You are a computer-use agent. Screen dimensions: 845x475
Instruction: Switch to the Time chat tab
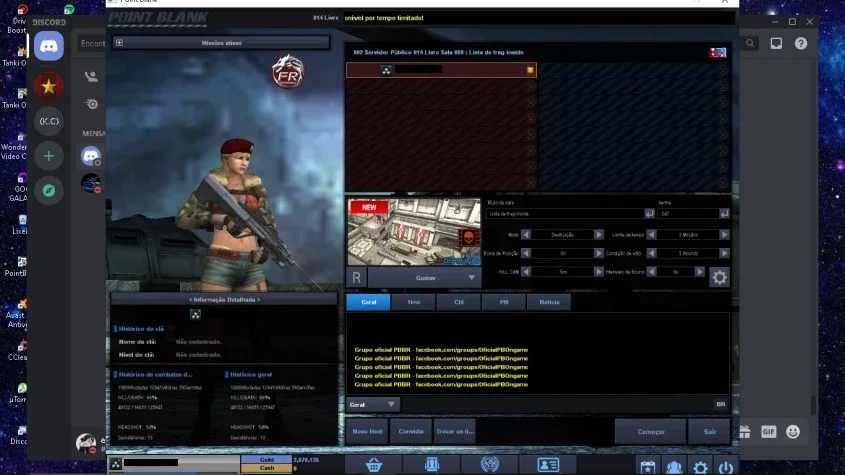[x=413, y=302]
